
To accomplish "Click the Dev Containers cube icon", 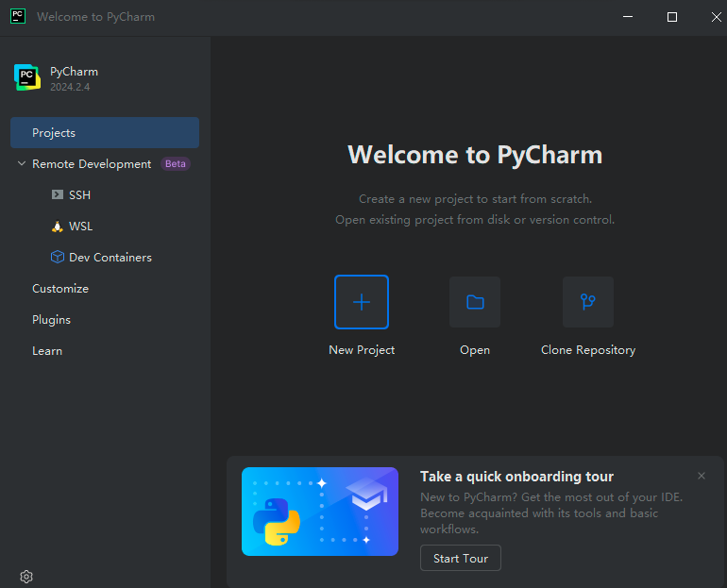I will 57,257.
